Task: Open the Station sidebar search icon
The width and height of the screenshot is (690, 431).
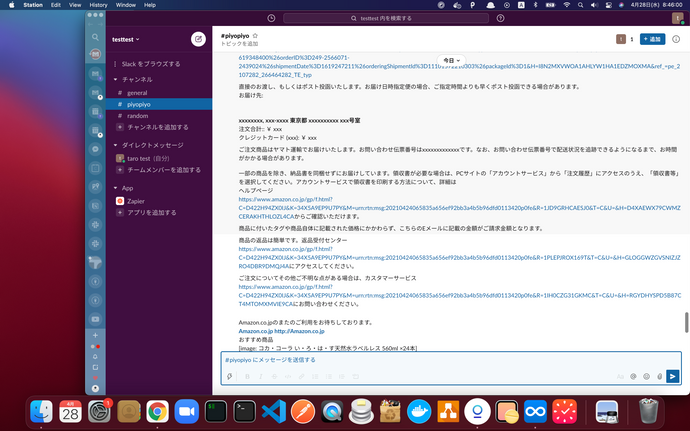Action: point(95,37)
